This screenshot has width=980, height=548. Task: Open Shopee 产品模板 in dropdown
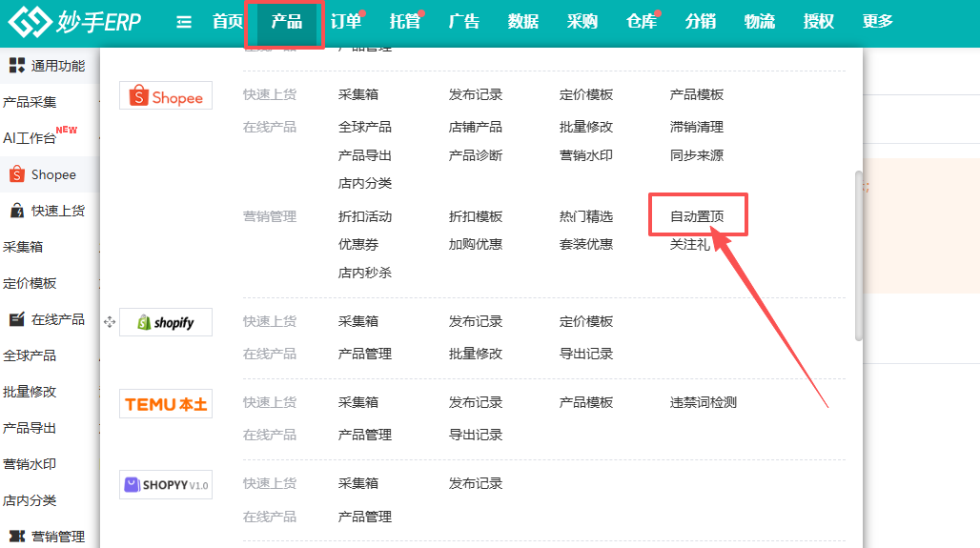pyautogui.click(x=697, y=94)
